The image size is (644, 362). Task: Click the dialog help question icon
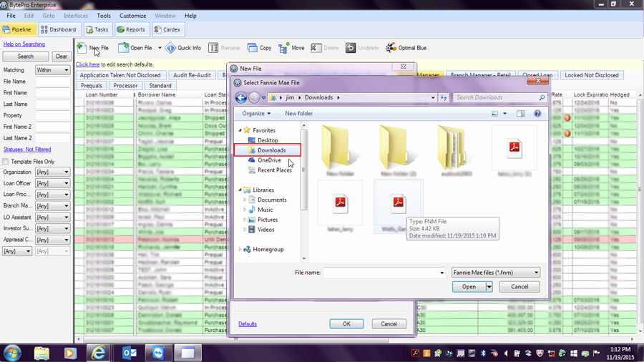[537, 114]
